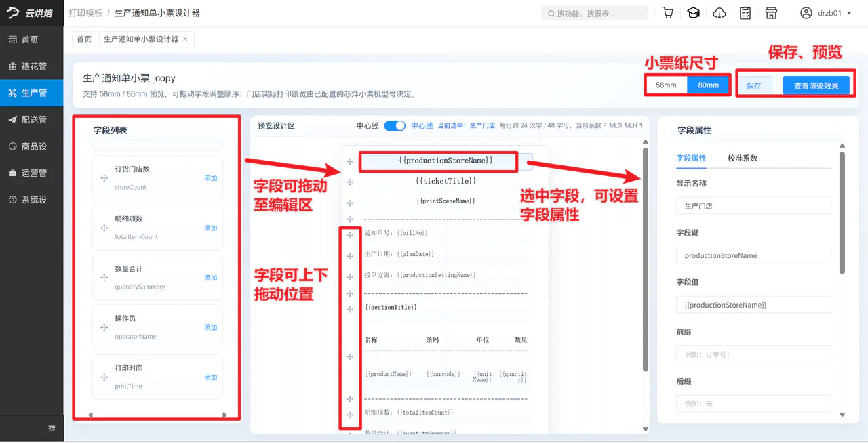Viewport: 868px width, 443px height.
Task: Click move handle beside {{sectionTitle}} row
Action: 350,310
